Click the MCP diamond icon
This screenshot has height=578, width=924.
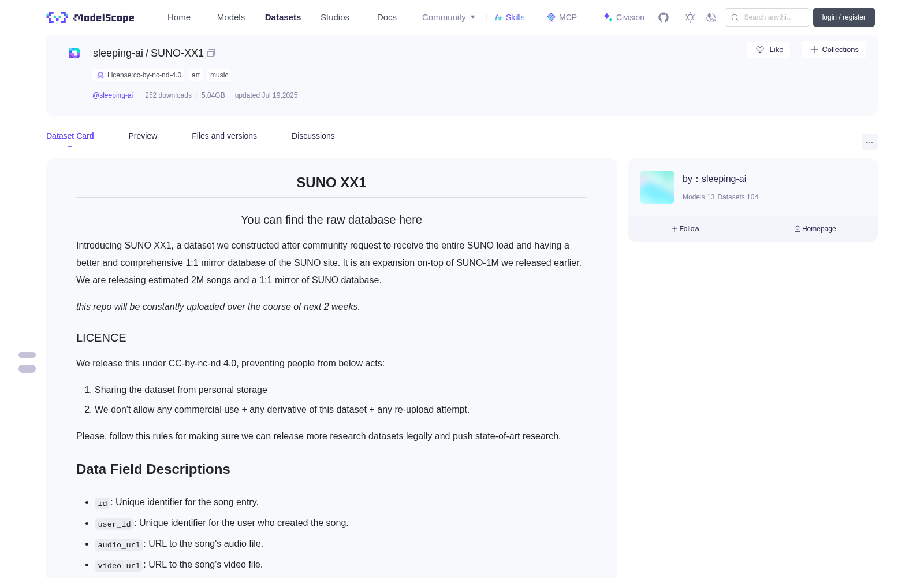pyautogui.click(x=551, y=17)
